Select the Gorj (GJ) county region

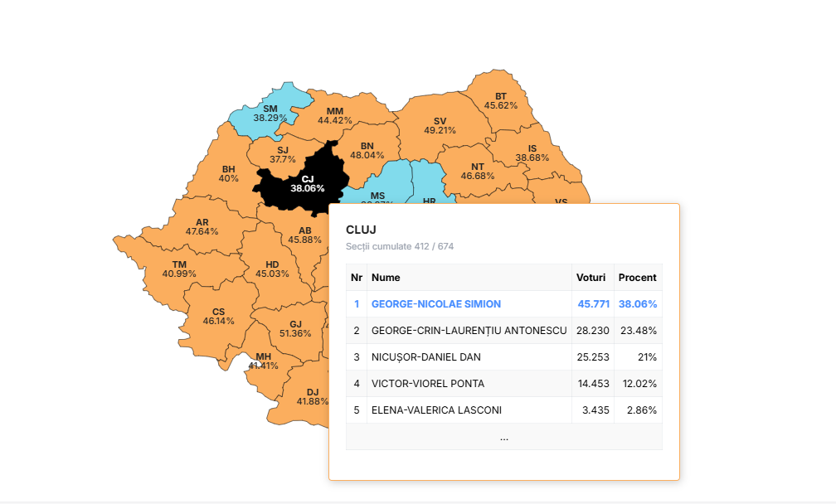(x=295, y=329)
